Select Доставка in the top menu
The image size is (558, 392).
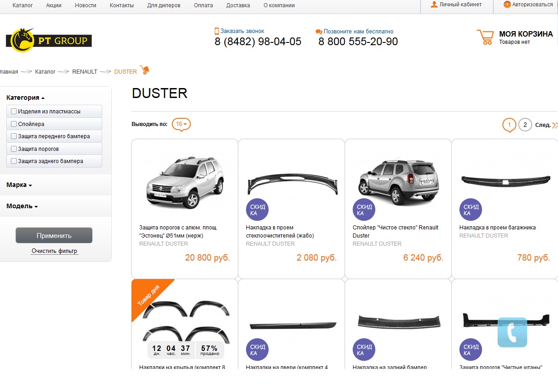[238, 5]
